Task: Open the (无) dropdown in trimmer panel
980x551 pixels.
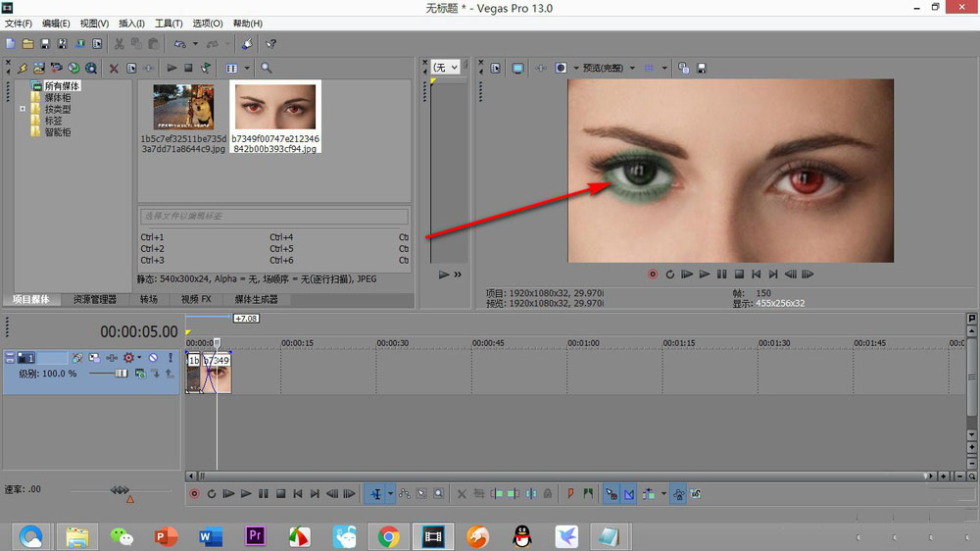Action: click(446, 67)
